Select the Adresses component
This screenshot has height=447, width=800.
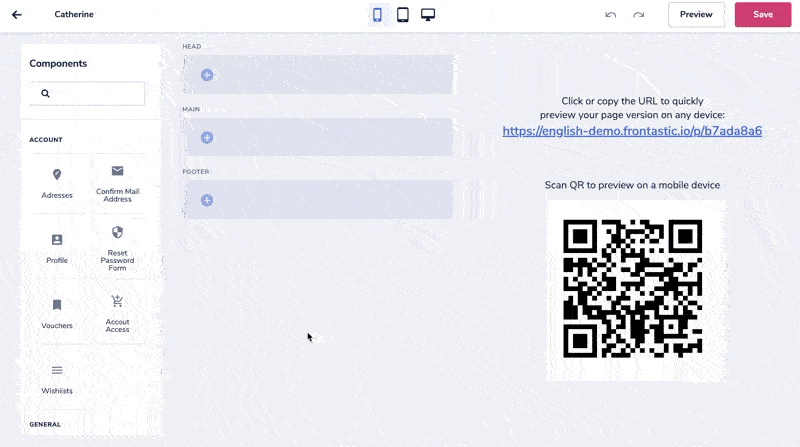[57, 184]
